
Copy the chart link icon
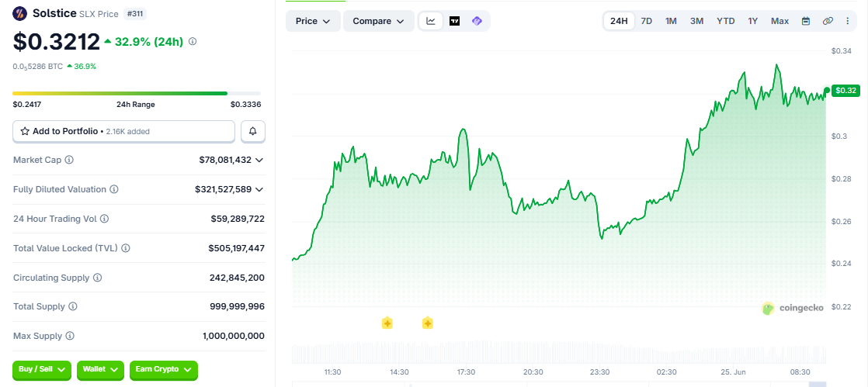click(x=828, y=21)
